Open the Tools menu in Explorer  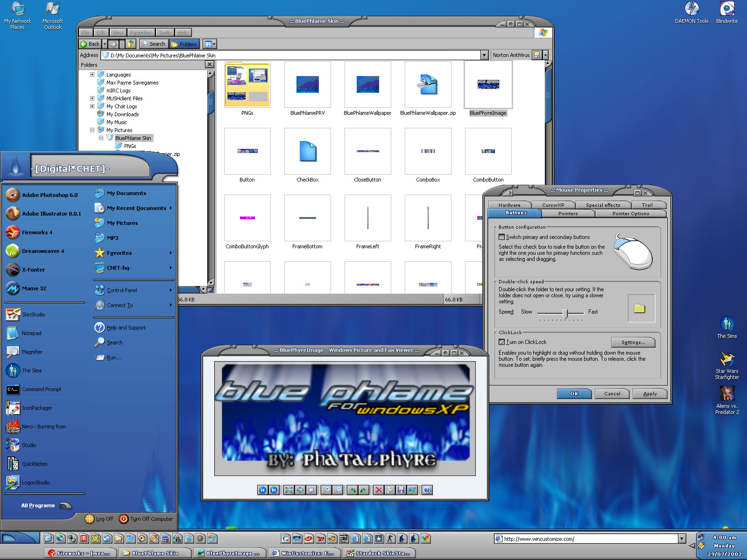point(165,33)
